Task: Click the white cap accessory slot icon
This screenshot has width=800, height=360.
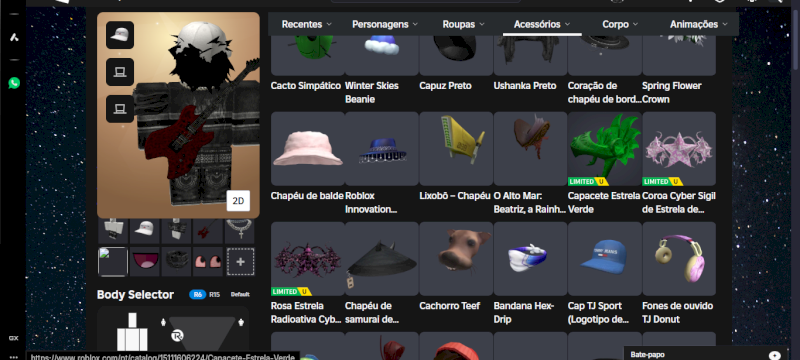Action: point(120,35)
